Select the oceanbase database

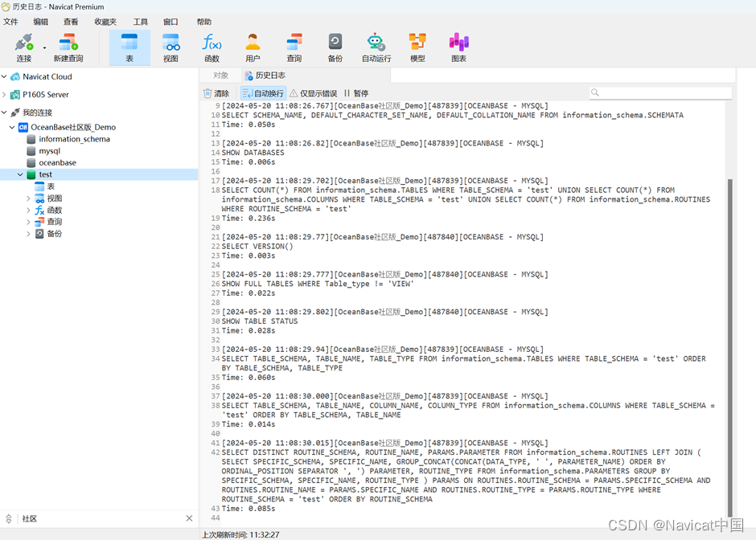point(57,163)
